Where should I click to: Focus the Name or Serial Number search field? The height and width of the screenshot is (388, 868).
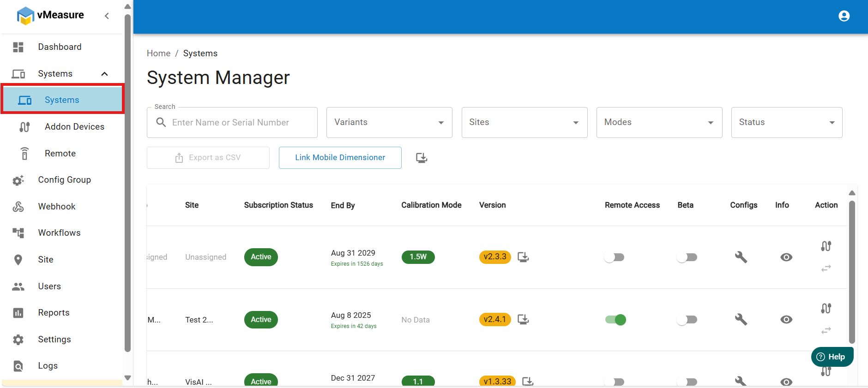(240, 122)
